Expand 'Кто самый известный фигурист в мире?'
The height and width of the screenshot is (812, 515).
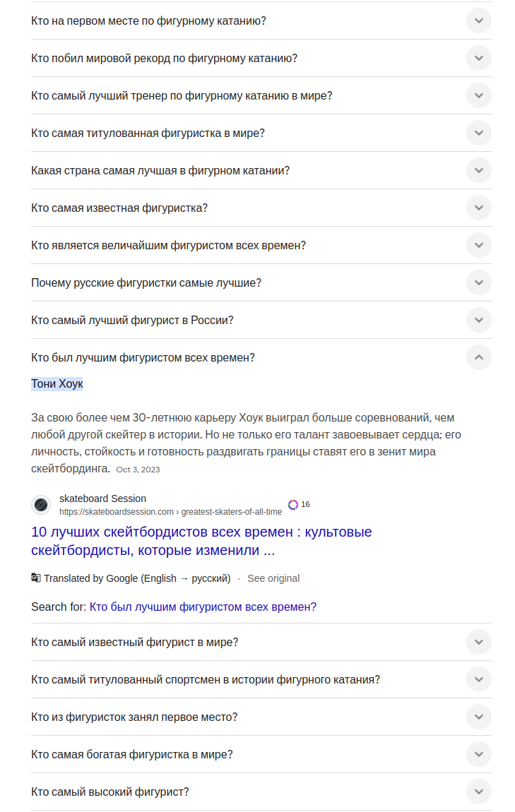478,642
